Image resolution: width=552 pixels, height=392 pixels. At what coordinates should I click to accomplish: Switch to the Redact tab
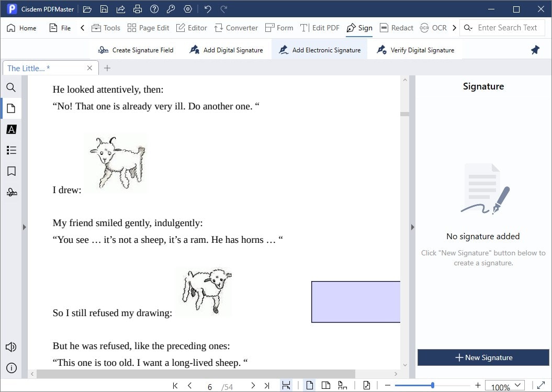397,28
